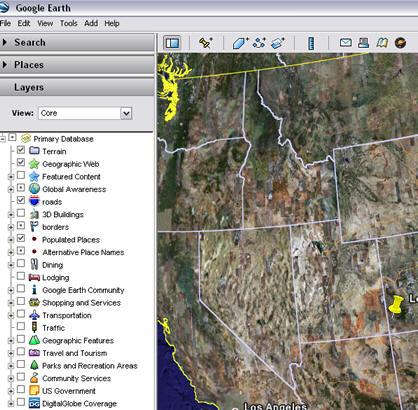This screenshot has width=418, height=410.
Task: Open the Help menu
Action: point(112,23)
